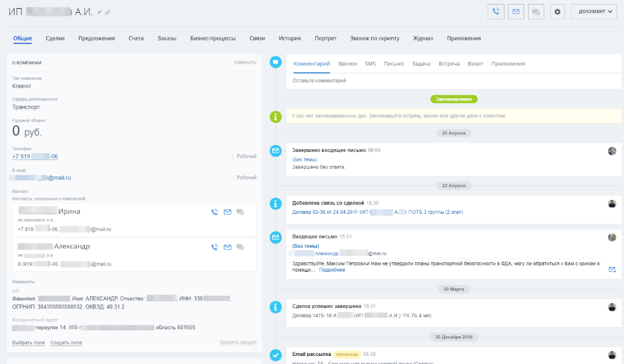Call contact Ирина using phone icon

coord(215,212)
